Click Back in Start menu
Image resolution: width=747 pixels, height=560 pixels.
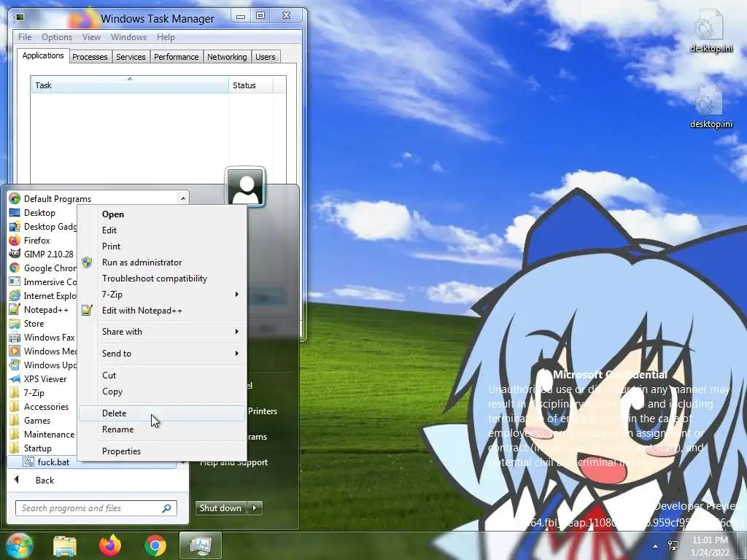tap(44, 480)
